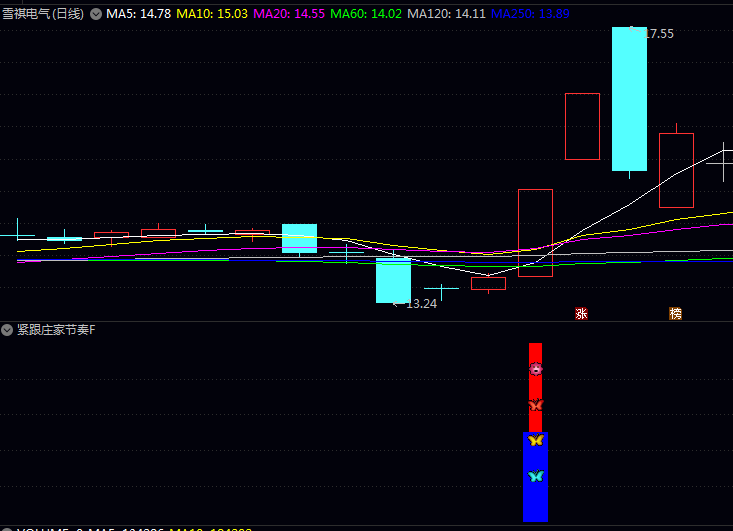Select the hollow red candle above 涨 marker
733x531 pixels.
pyautogui.click(x=582, y=127)
